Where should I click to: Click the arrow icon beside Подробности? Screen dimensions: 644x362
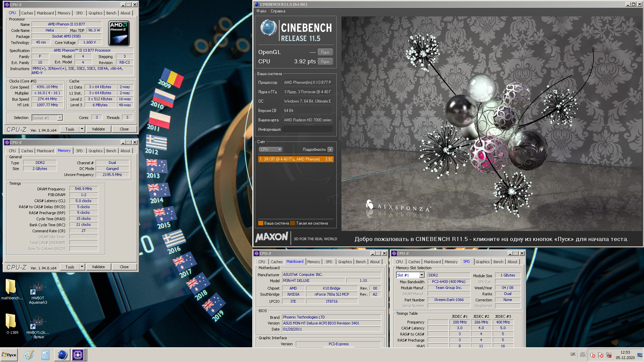(x=330, y=149)
